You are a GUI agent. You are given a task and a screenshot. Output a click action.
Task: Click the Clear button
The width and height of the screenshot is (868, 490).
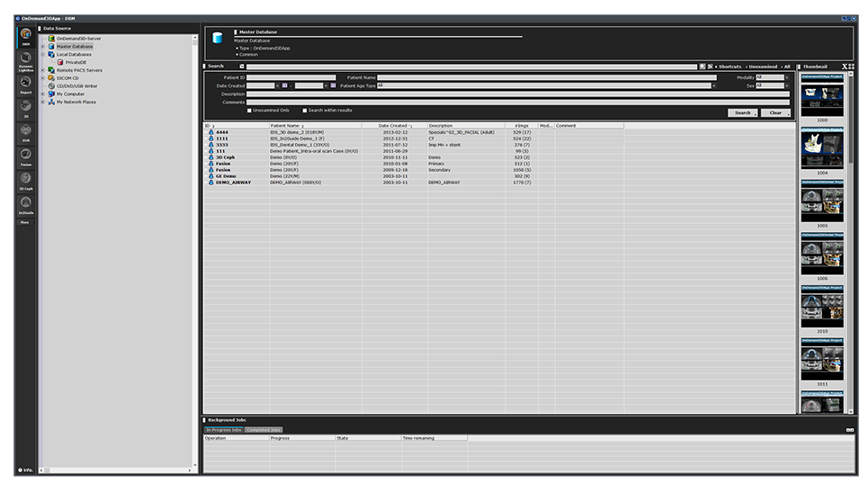(x=775, y=112)
